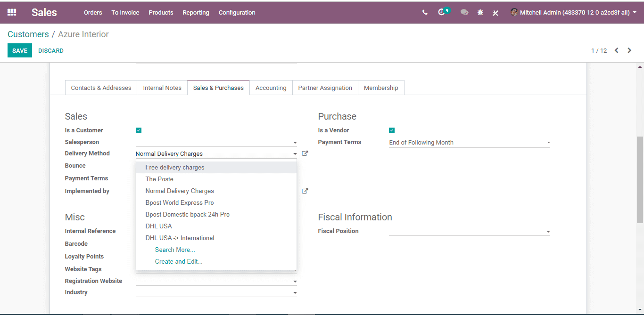Click Create and Edit... in dropdown
Image resolution: width=644 pixels, height=315 pixels.
click(x=179, y=261)
